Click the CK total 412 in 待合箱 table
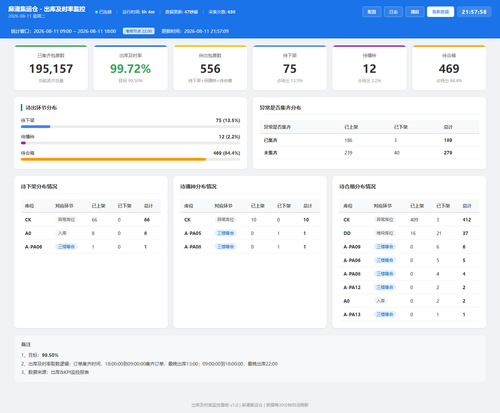Screen dimensions: 500x413 (x=467, y=220)
